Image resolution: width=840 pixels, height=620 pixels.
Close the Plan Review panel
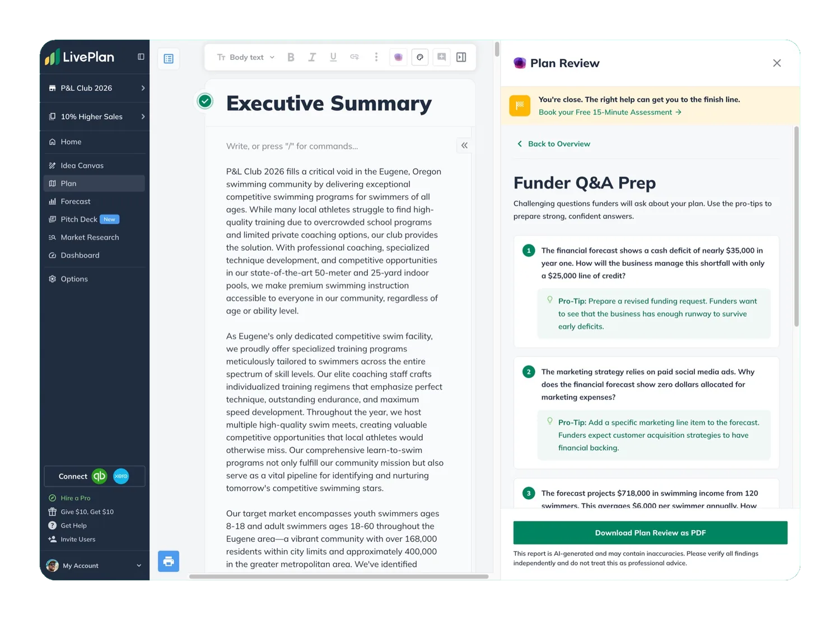coord(777,63)
